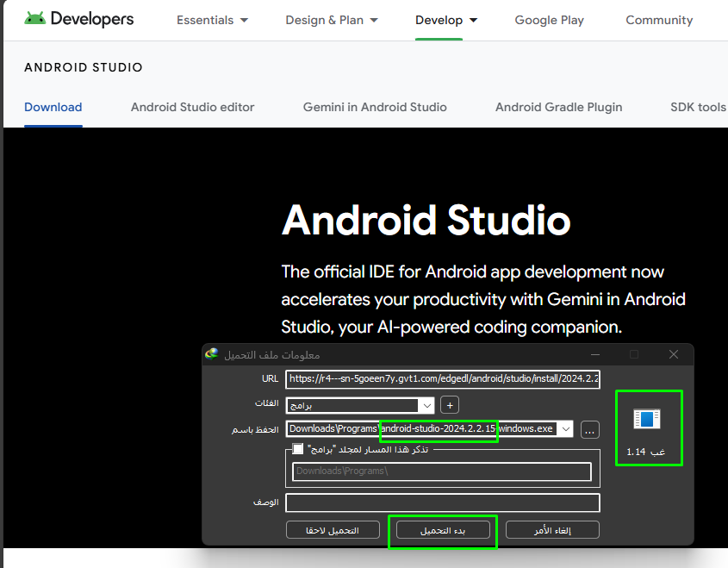Switch to the Android Studio editor tab

tap(192, 107)
